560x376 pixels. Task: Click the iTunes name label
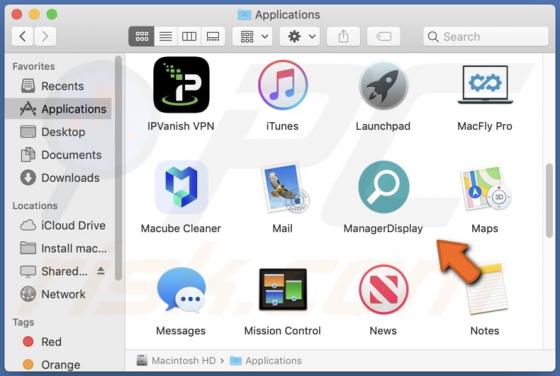(x=282, y=126)
